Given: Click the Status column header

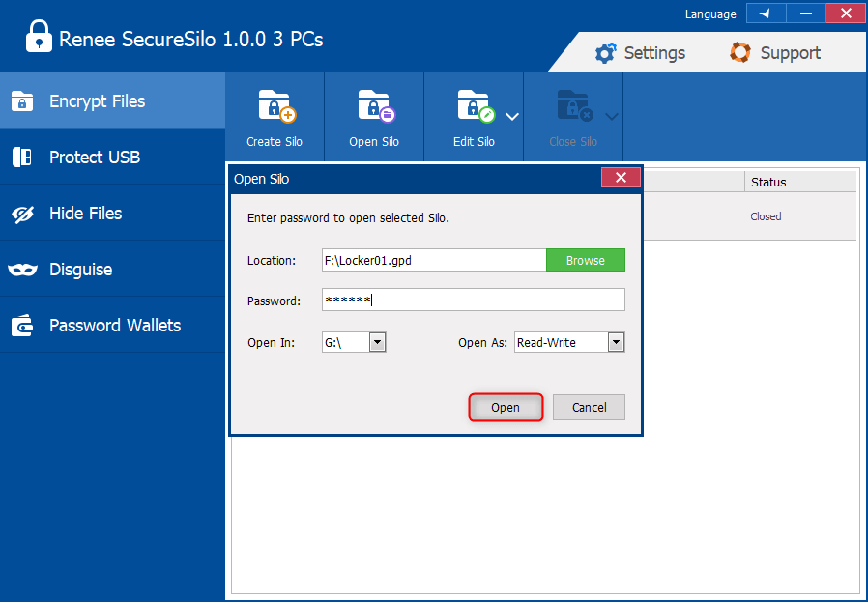Looking at the screenshot, I should [800, 182].
